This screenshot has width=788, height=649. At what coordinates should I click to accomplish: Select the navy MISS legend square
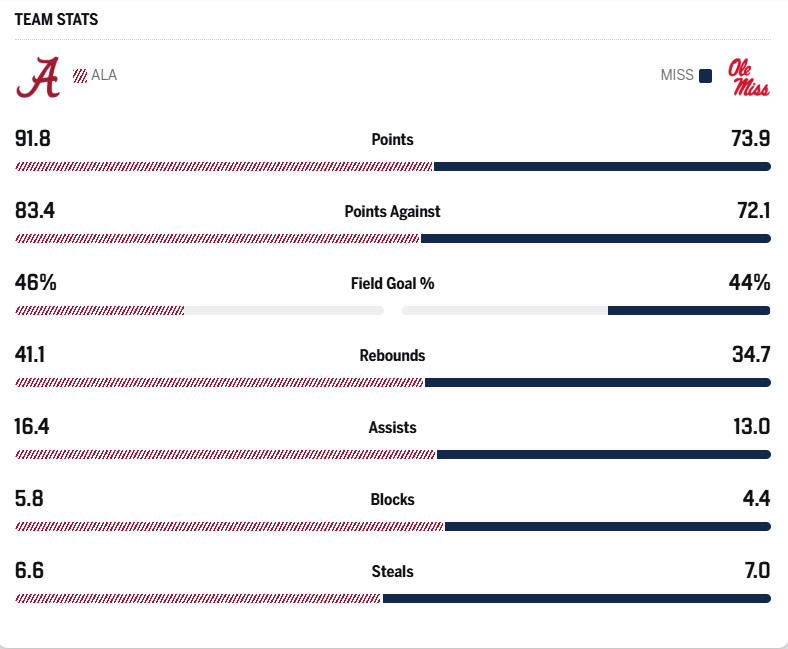[705, 75]
